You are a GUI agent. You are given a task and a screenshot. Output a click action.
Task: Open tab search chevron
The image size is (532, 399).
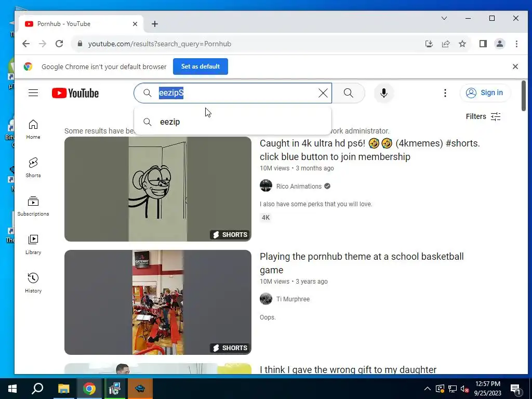pyautogui.click(x=444, y=18)
